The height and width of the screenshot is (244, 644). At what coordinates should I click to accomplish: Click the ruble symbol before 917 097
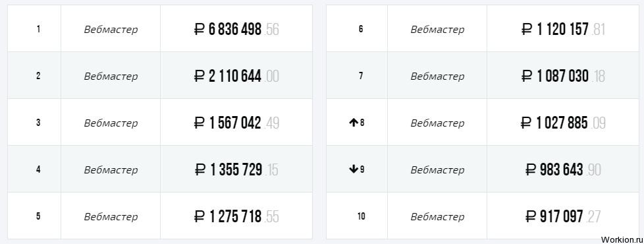tap(531, 216)
